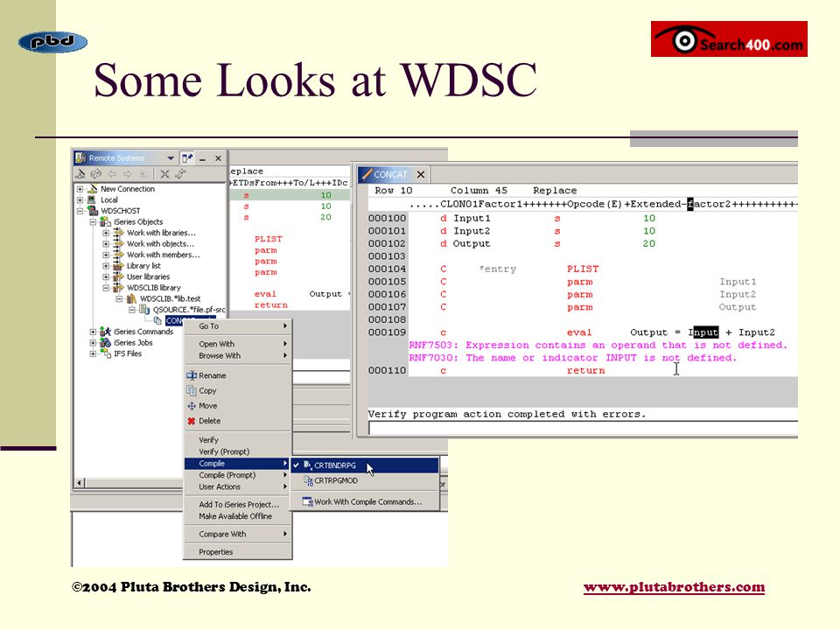This screenshot has width=840, height=630.
Task: Click the forward arrow in Remote Systems toolbar
Action: point(128,173)
